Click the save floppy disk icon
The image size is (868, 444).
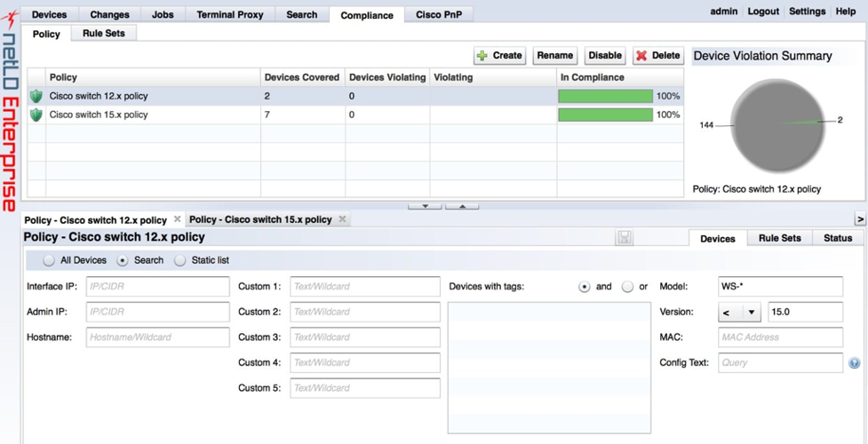[625, 237]
